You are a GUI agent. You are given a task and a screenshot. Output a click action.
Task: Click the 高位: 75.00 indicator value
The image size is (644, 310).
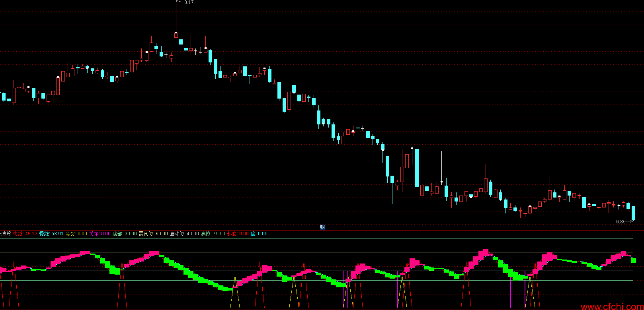[213, 234]
